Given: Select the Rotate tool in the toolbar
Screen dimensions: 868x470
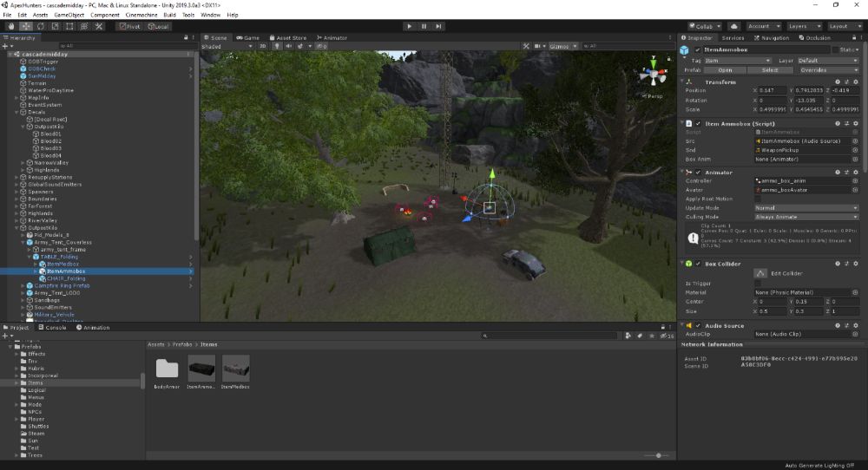Looking at the screenshot, I should (x=41, y=26).
